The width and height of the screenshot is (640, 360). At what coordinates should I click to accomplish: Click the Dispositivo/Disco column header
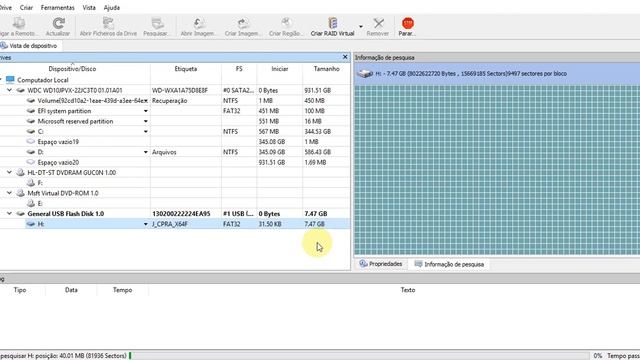tap(72, 69)
